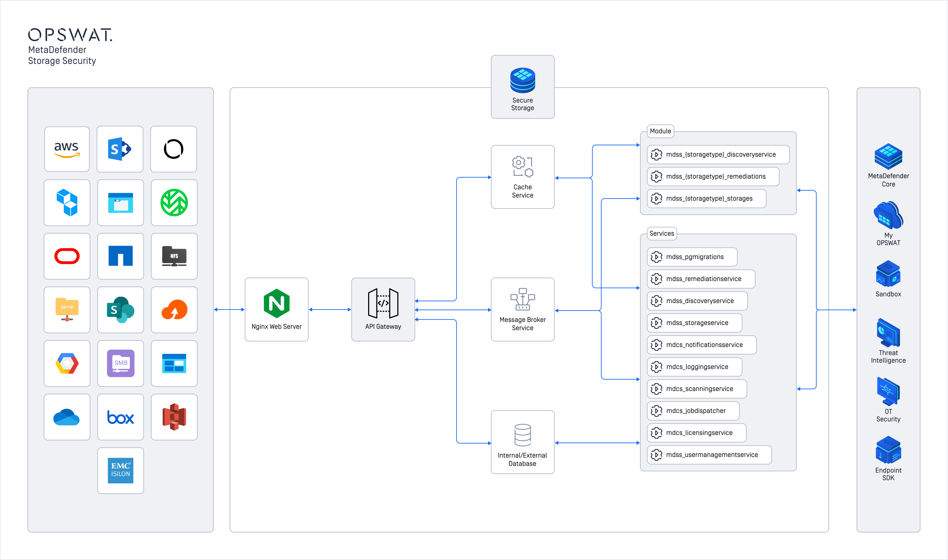Click the SMB share icon
948x560 pixels.
click(120, 363)
